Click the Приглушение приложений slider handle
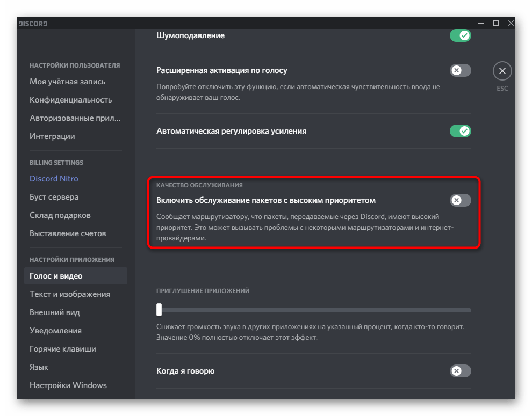This screenshot has height=416, width=532. [159, 310]
